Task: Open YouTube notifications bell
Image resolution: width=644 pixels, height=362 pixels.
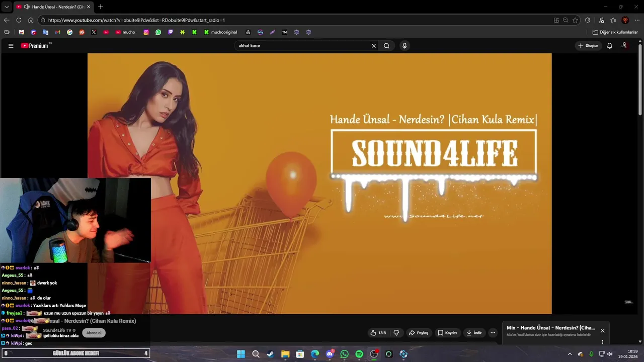Action: [x=609, y=46]
